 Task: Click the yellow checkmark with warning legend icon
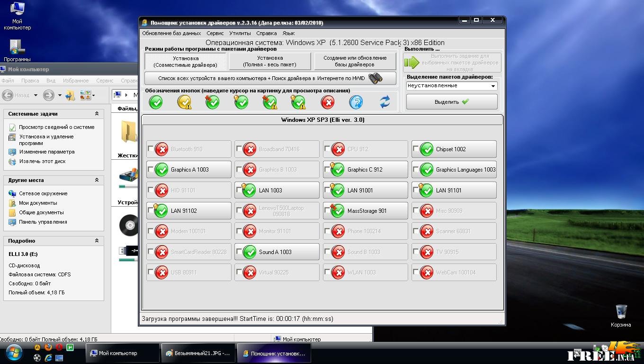[184, 102]
